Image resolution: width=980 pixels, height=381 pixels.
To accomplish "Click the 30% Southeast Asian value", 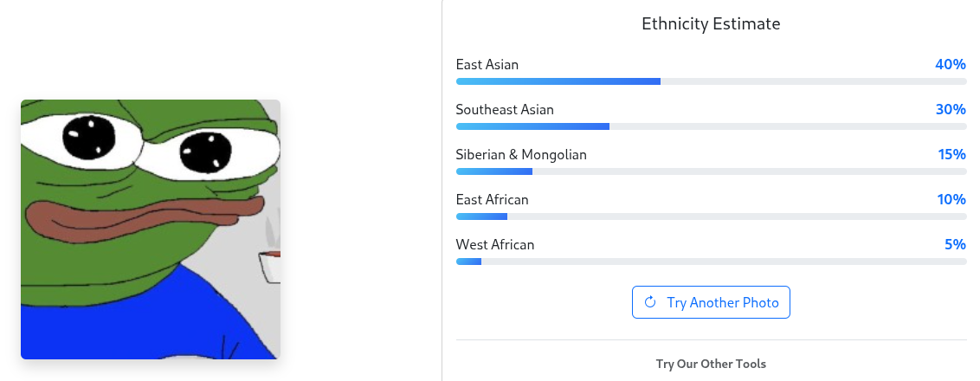I will tap(950, 110).
